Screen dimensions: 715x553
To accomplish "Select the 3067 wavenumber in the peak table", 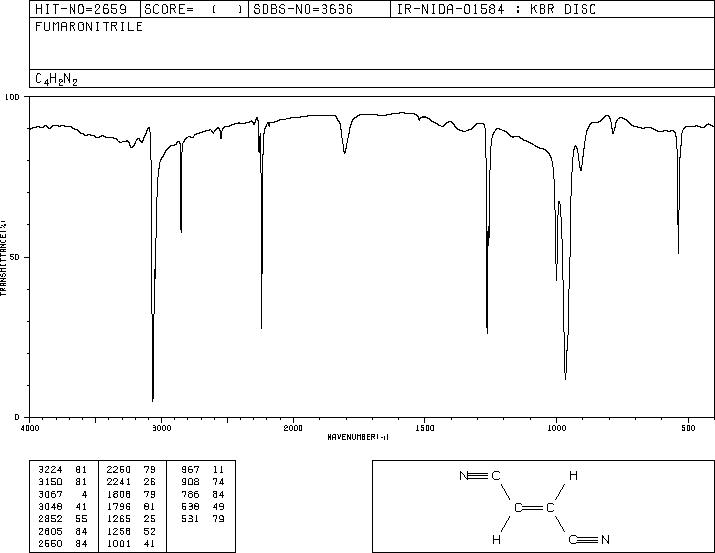I will (50, 494).
